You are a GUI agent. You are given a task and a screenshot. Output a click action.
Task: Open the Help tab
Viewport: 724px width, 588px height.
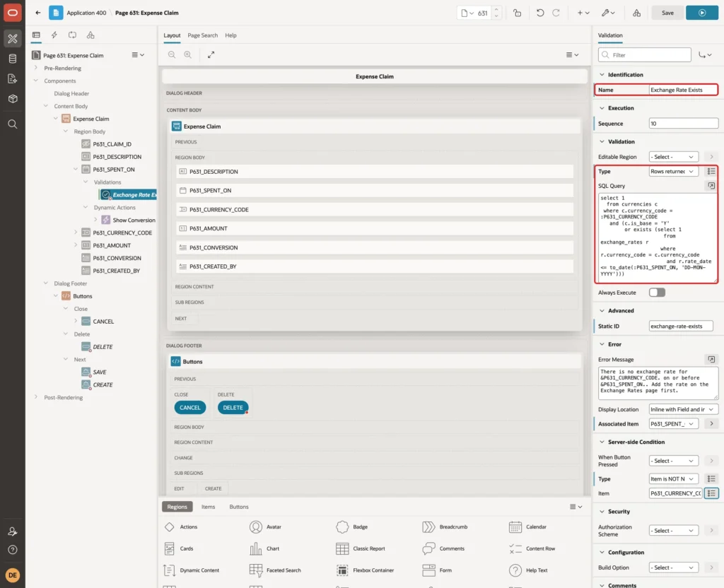pyautogui.click(x=231, y=35)
